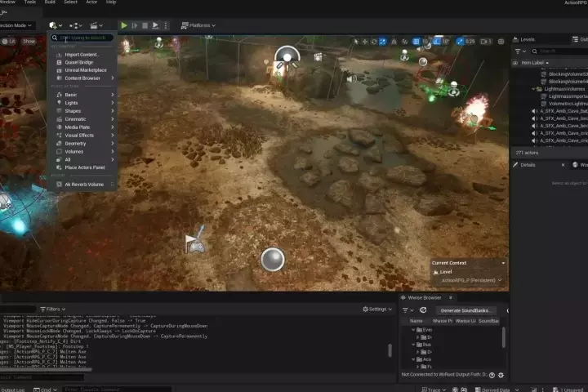Open the Actor menu
The width and height of the screenshot is (588, 392).
point(91,2)
